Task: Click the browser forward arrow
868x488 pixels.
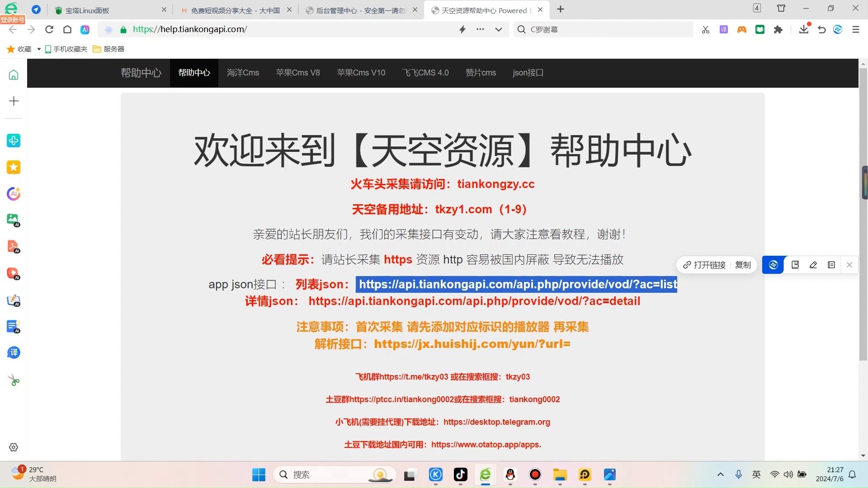Action: point(31,29)
